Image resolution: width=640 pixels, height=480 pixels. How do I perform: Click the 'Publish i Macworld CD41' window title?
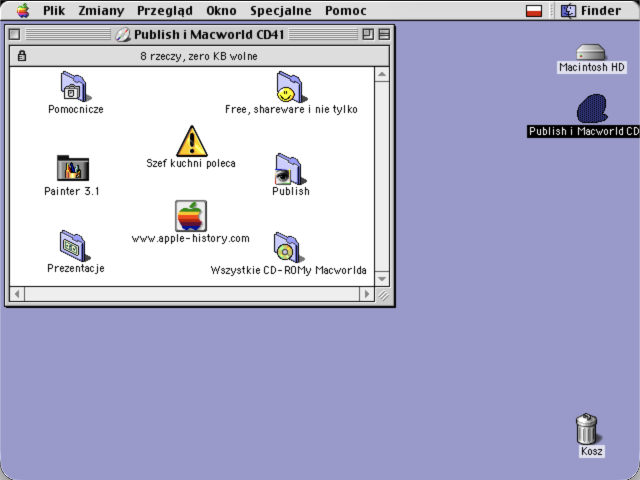coord(209,35)
